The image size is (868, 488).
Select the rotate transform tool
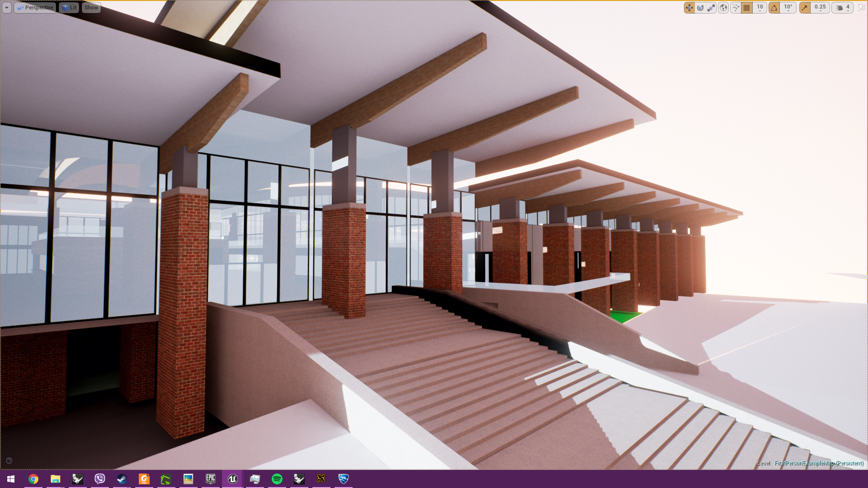click(x=700, y=8)
